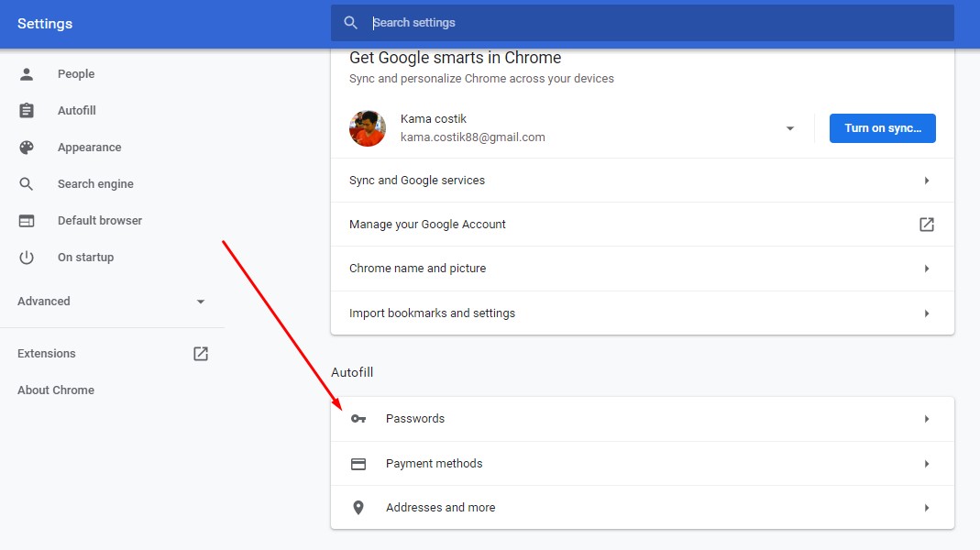Open the Payment methods row chevron

pyautogui.click(x=926, y=464)
